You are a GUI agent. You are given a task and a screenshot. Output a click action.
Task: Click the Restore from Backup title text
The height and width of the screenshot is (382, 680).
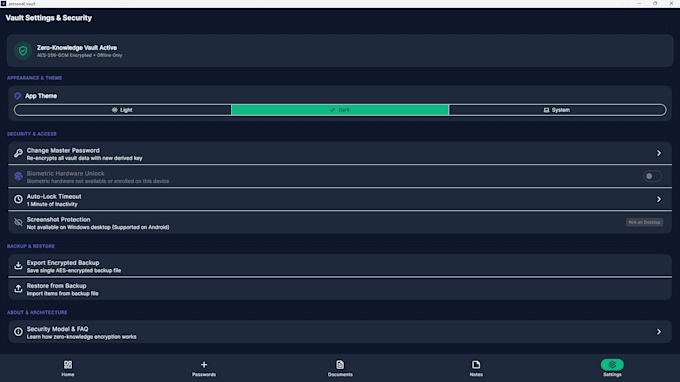[x=57, y=286]
